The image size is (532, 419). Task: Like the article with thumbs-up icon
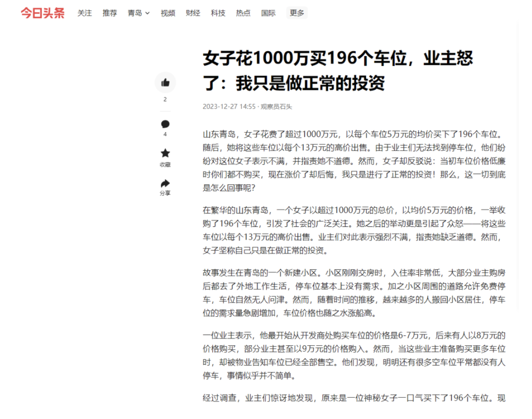coord(165,82)
